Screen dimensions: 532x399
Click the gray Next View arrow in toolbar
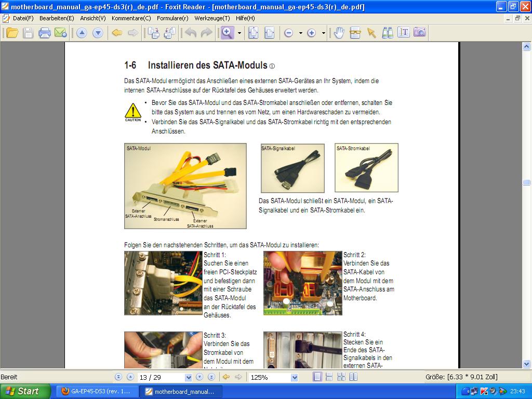pyautogui.click(x=133, y=33)
